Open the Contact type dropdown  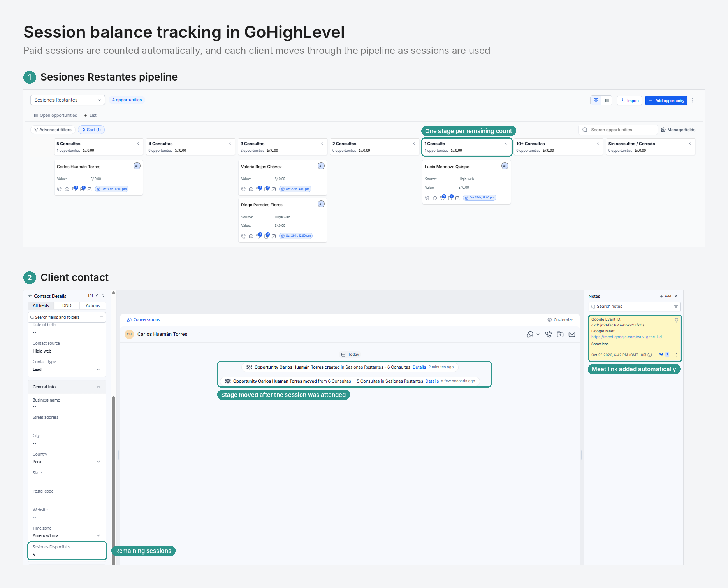click(67, 370)
